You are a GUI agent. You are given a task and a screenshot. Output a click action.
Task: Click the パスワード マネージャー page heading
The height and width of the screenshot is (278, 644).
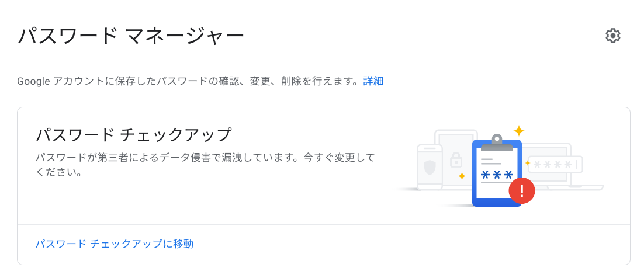131,36
